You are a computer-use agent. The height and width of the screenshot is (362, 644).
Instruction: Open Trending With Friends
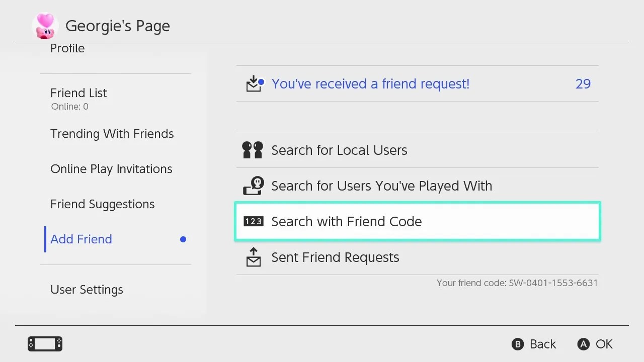point(112,134)
